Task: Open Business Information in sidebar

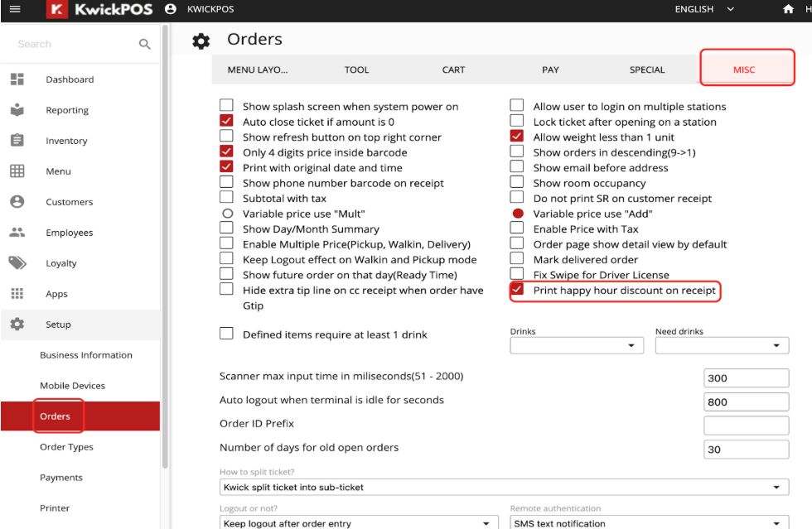Action: pos(86,355)
